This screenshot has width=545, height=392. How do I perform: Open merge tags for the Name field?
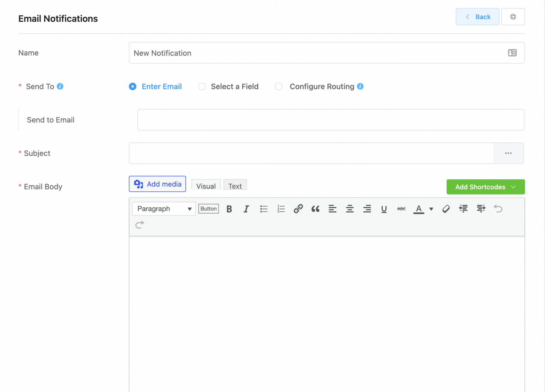tap(512, 53)
